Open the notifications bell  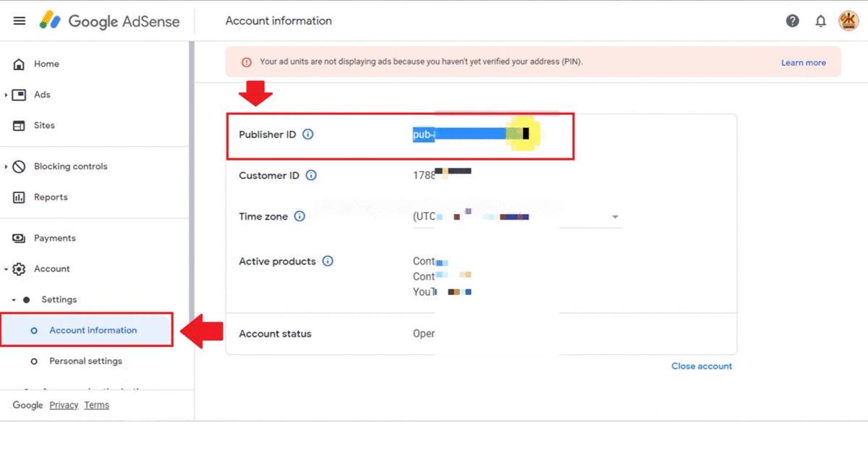tap(821, 21)
